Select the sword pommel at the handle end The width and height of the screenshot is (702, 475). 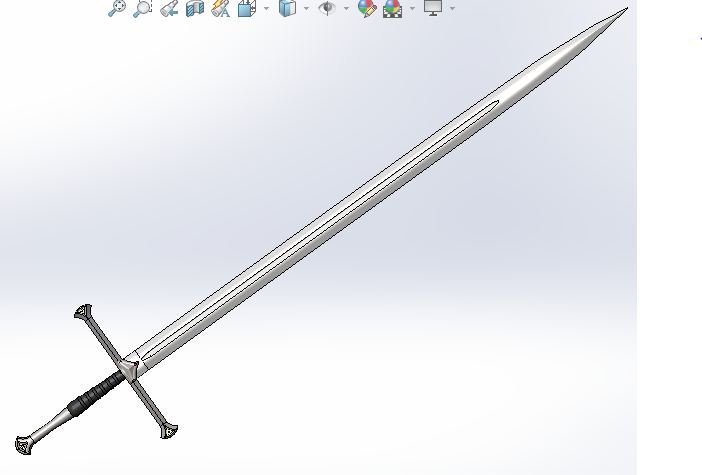(x=24, y=445)
